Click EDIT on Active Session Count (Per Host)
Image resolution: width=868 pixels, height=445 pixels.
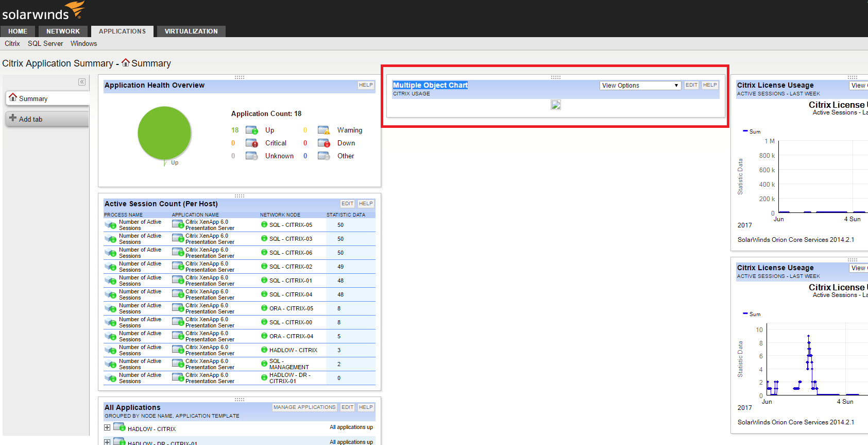pos(348,204)
